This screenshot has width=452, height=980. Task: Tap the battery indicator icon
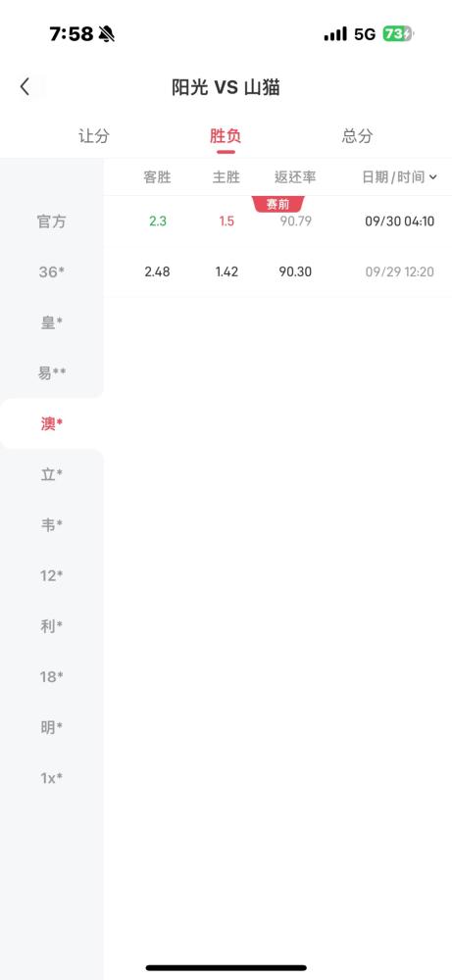[x=398, y=33]
